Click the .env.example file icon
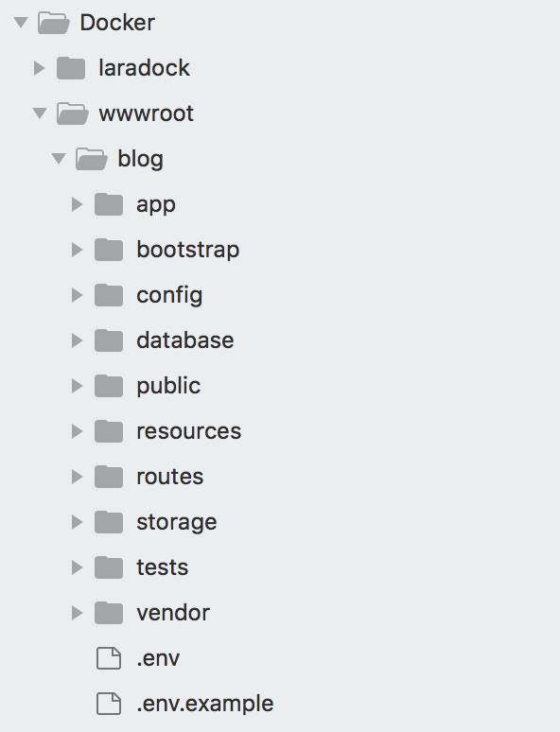560x732 pixels. 109,704
